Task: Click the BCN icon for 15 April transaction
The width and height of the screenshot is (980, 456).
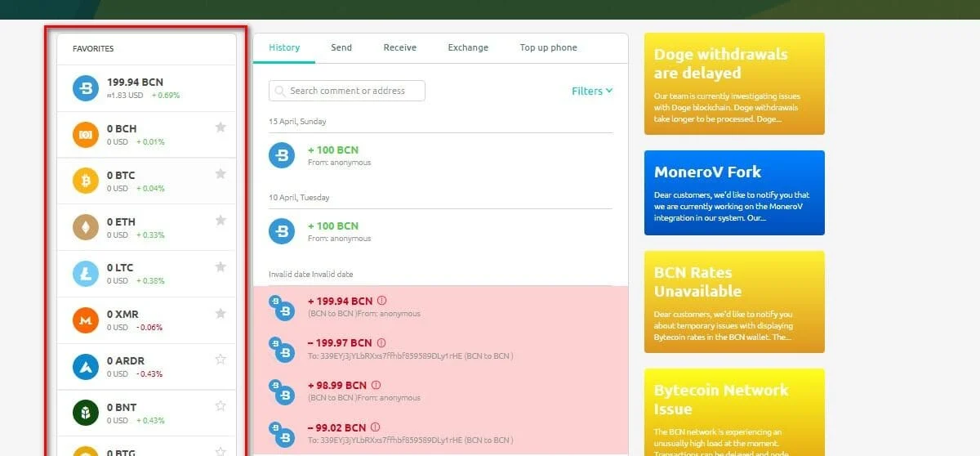Action: coord(282,155)
